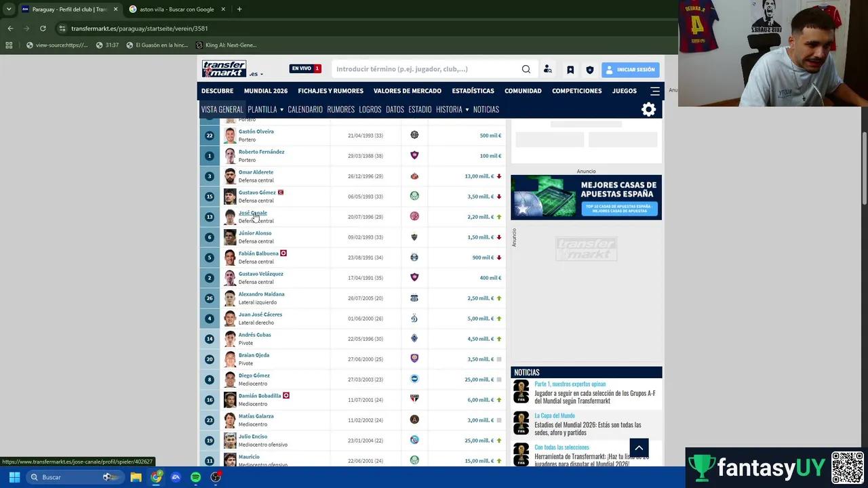Image resolution: width=868 pixels, height=488 pixels.
Task: Select the Vista General tab
Action: tap(222, 110)
